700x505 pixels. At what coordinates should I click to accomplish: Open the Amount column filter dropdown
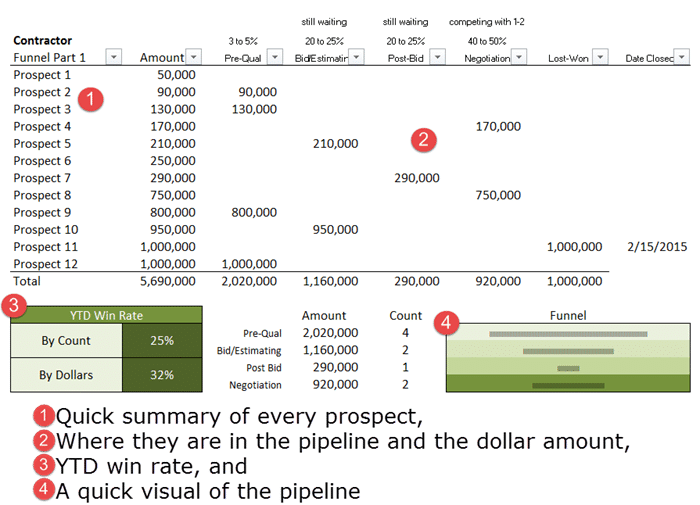[x=193, y=57]
